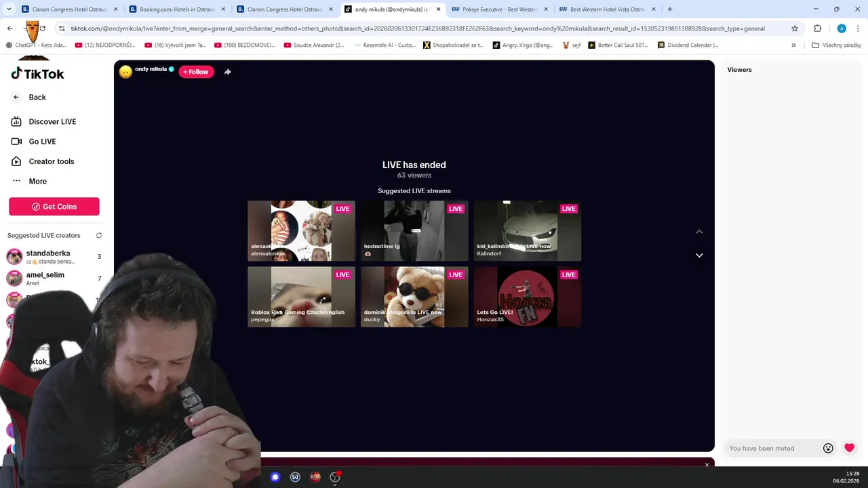Open the emoji picker in chat

[828, 448]
